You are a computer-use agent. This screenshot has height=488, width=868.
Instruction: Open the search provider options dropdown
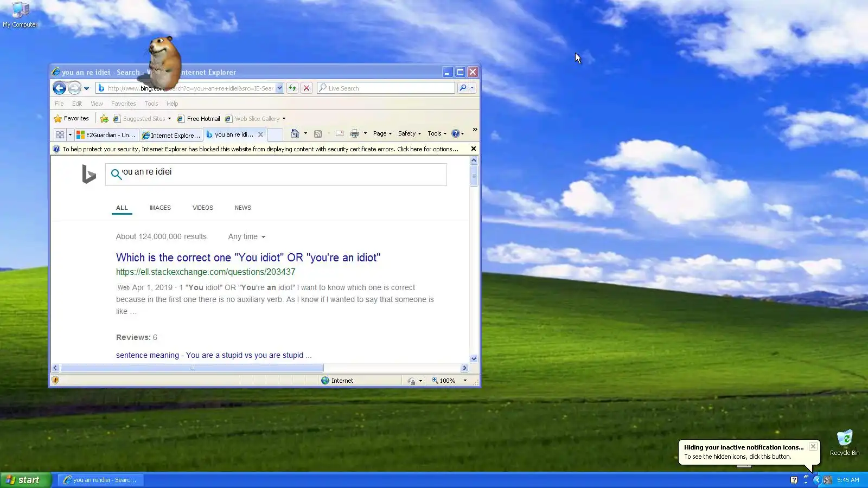click(x=473, y=88)
